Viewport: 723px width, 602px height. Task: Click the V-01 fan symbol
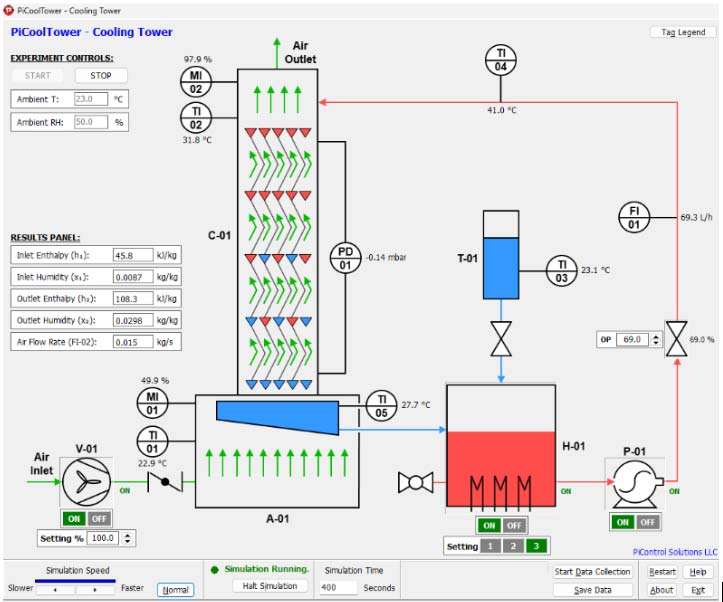point(86,482)
